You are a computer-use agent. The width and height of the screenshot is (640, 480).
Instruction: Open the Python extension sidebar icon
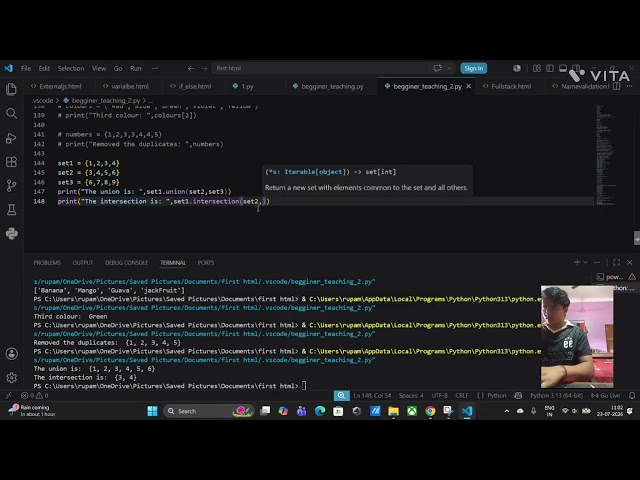coord(11,233)
